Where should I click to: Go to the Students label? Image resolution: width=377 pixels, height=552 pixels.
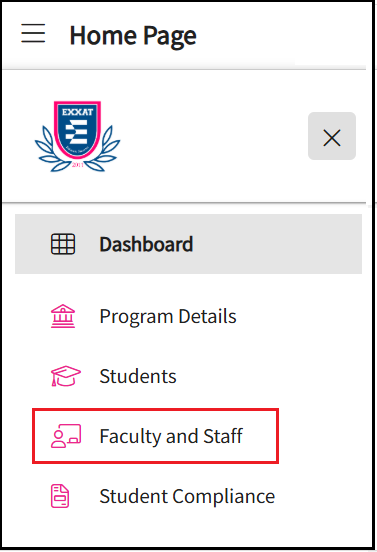pyautogui.click(x=138, y=376)
